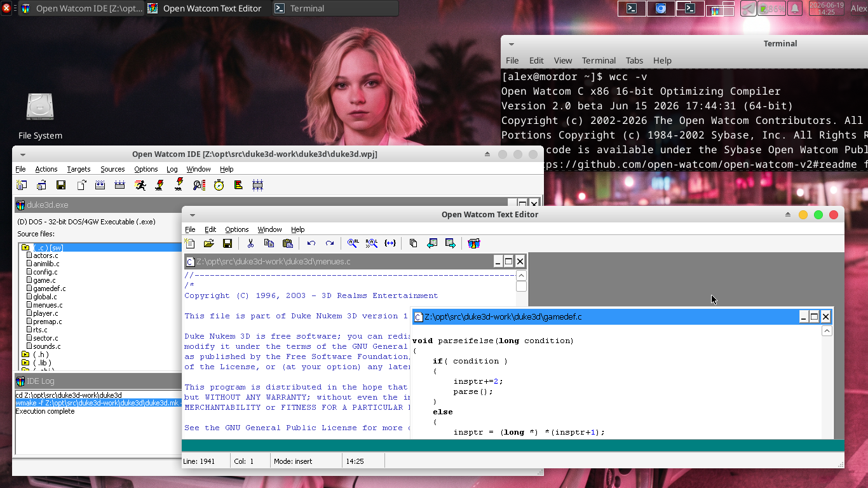868x488 pixels.
Task: Open the Options menu in Text Editor
Action: [x=237, y=229]
